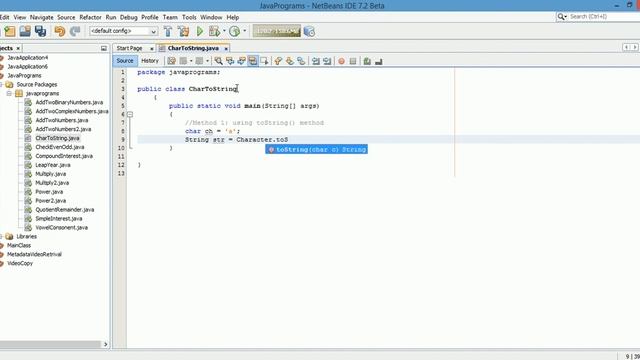
Task: Undo the last edit
Action: pos(60,31)
